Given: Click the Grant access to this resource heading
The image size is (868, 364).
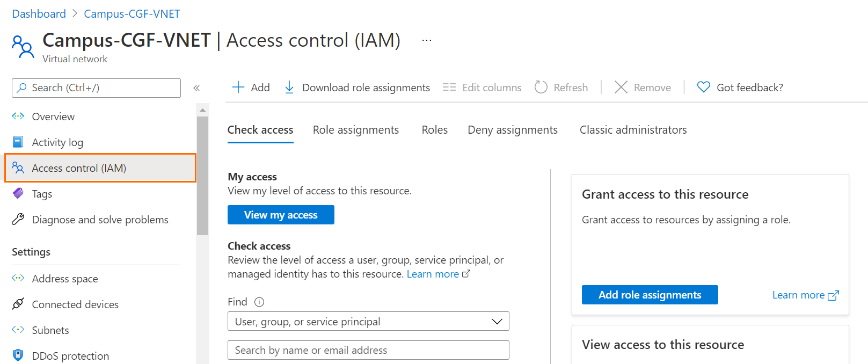Looking at the screenshot, I should 665,194.
